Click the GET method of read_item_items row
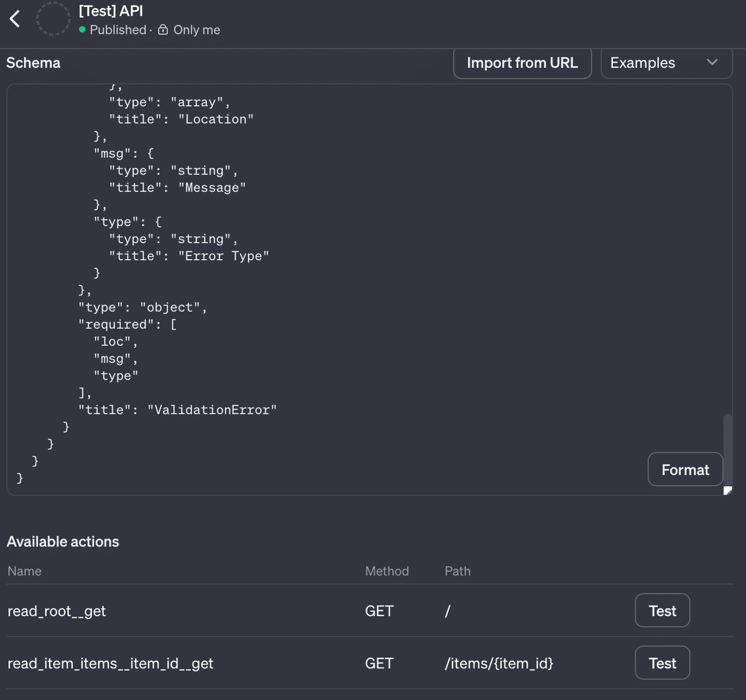 pos(379,663)
